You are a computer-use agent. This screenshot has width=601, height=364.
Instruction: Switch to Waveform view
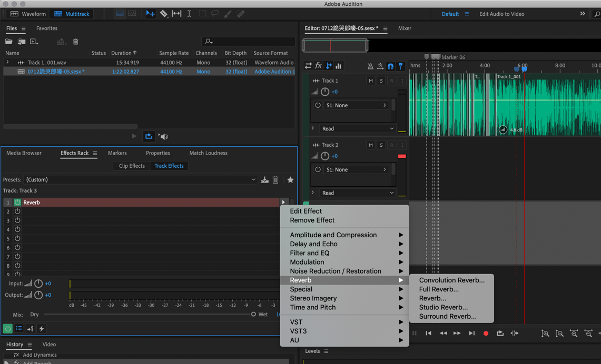coord(28,14)
